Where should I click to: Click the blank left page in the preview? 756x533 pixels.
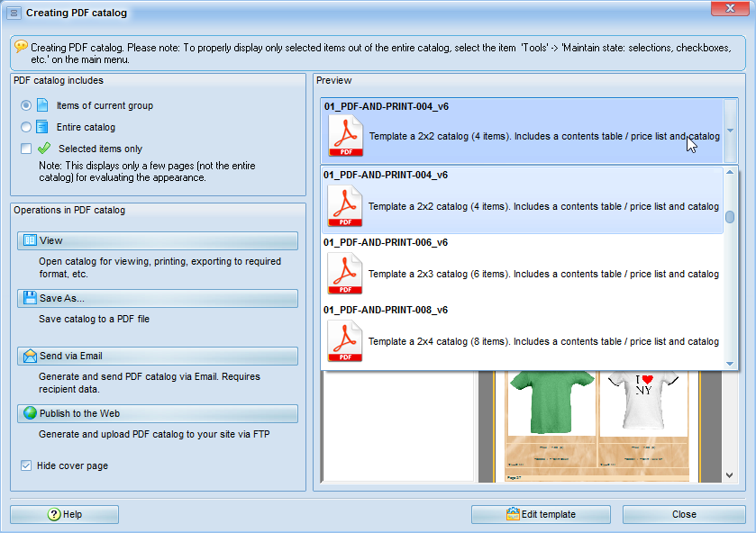tap(399, 426)
